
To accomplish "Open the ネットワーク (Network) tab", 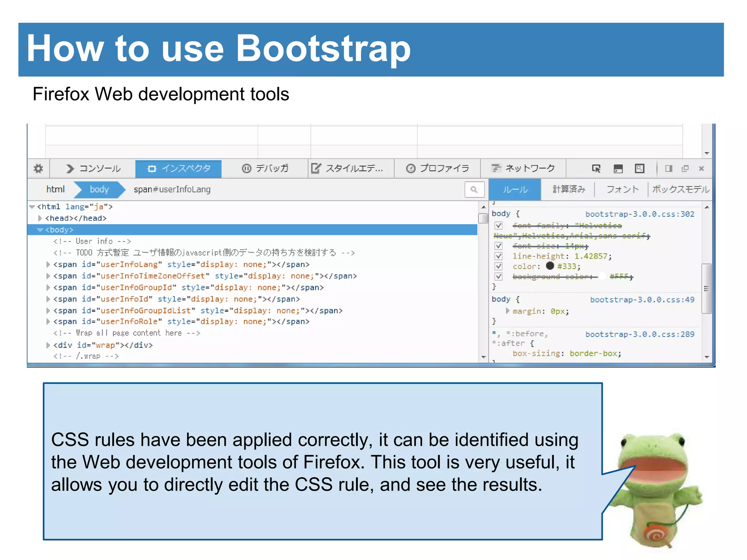I will tap(523, 168).
